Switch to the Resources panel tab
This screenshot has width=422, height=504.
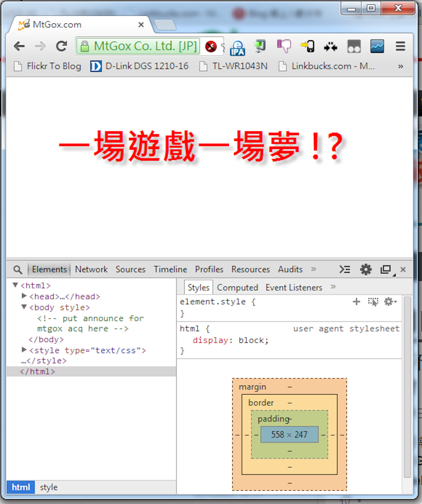coord(251,269)
